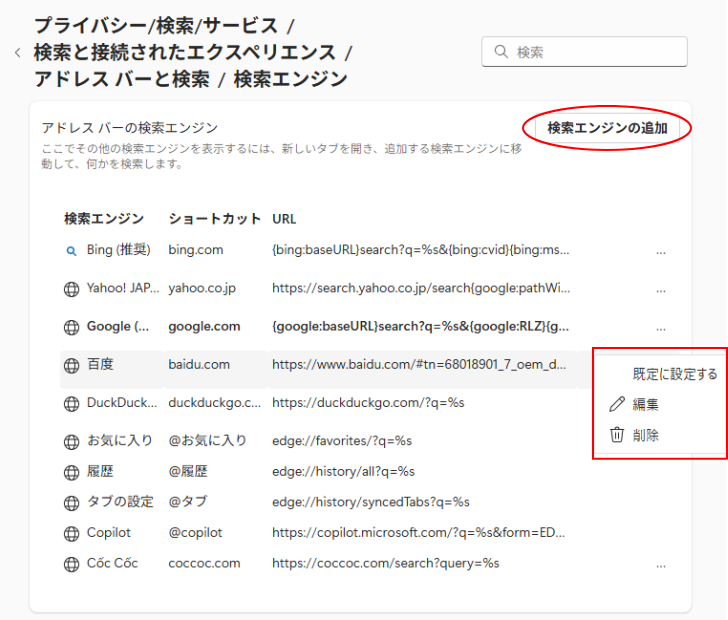Image resolution: width=728 pixels, height=620 pixels.
Task: Select the DuckDuck... engine name
Action: pyautogui.click(x=122, y=403)
